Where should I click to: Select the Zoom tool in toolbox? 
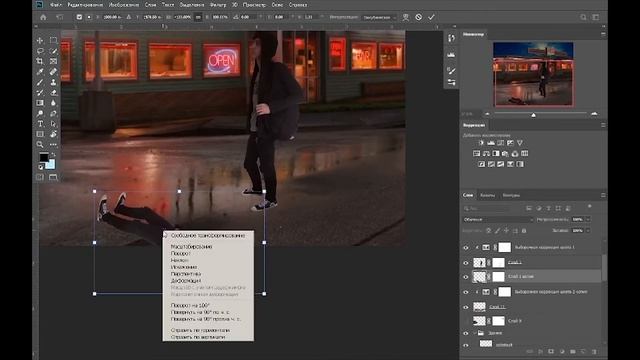(x=40, y=144)
